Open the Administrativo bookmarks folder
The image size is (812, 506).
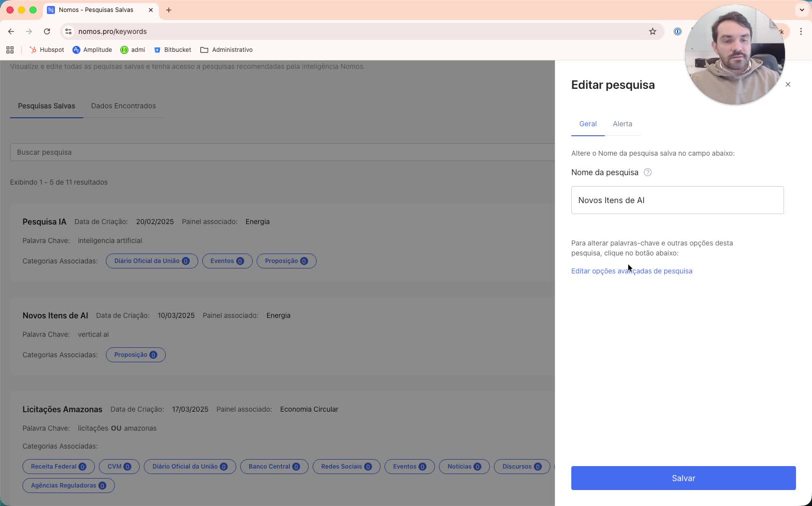(227, 50)
